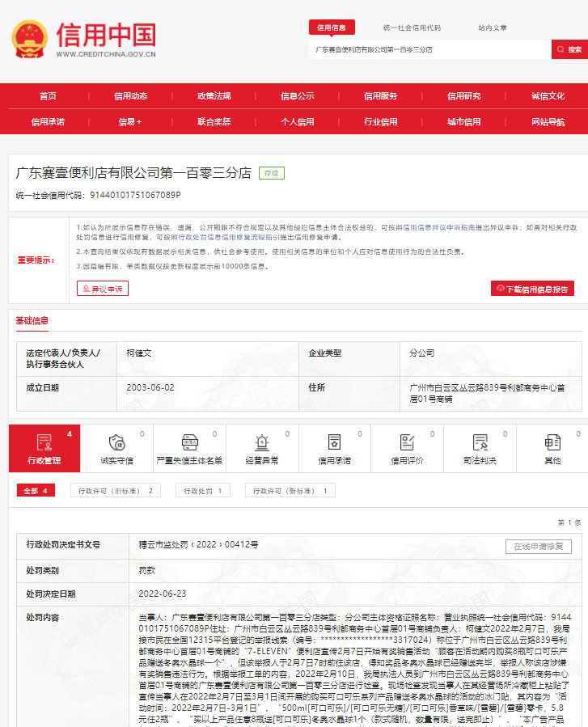Click 下载信用信息报告 button
This screenshot has height=727, width=588.
click(532, 289)
